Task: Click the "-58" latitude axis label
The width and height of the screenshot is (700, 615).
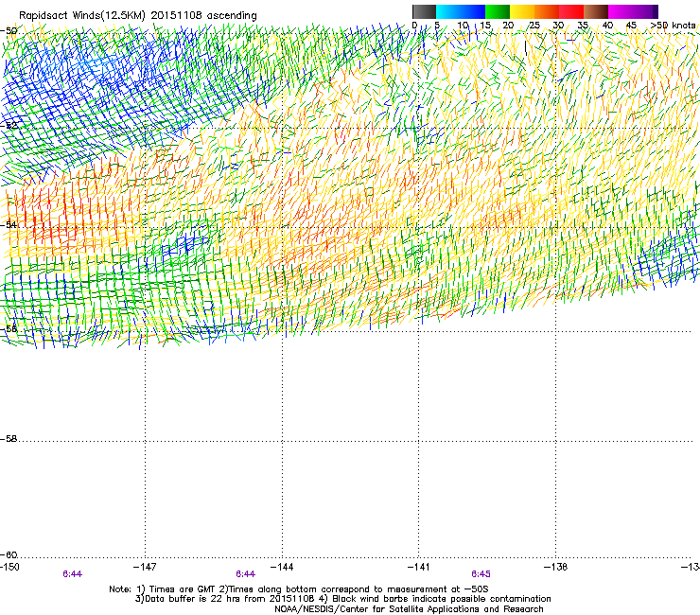Action: pyautogui.click(x=9, y=439)
